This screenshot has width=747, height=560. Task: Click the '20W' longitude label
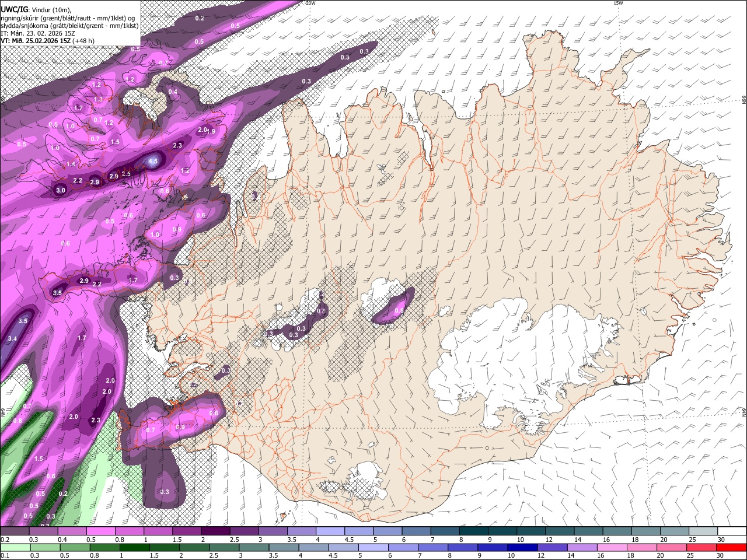coord(310,3)
